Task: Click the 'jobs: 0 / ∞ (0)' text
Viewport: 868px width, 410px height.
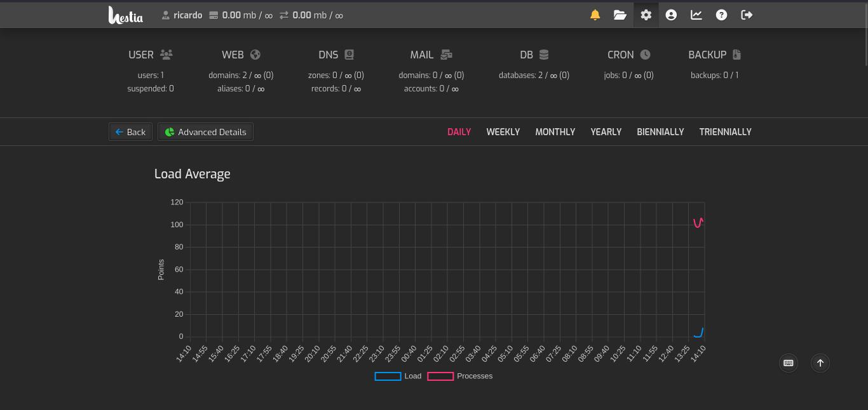Action: (629, 75)
